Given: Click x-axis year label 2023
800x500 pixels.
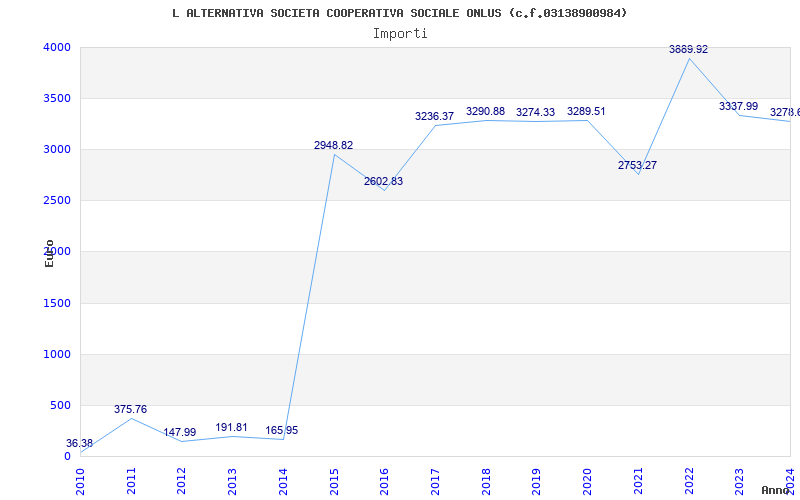Looking at the screenshot, I should coord(740,481).
